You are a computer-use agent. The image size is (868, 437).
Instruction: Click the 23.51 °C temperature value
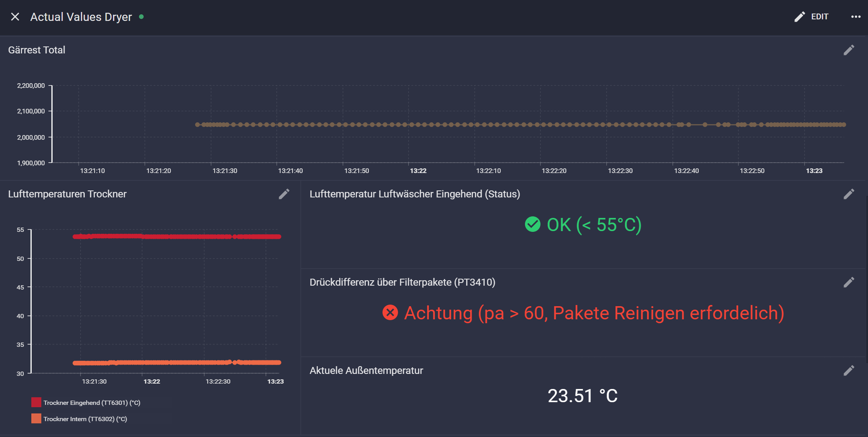[582, 396]
